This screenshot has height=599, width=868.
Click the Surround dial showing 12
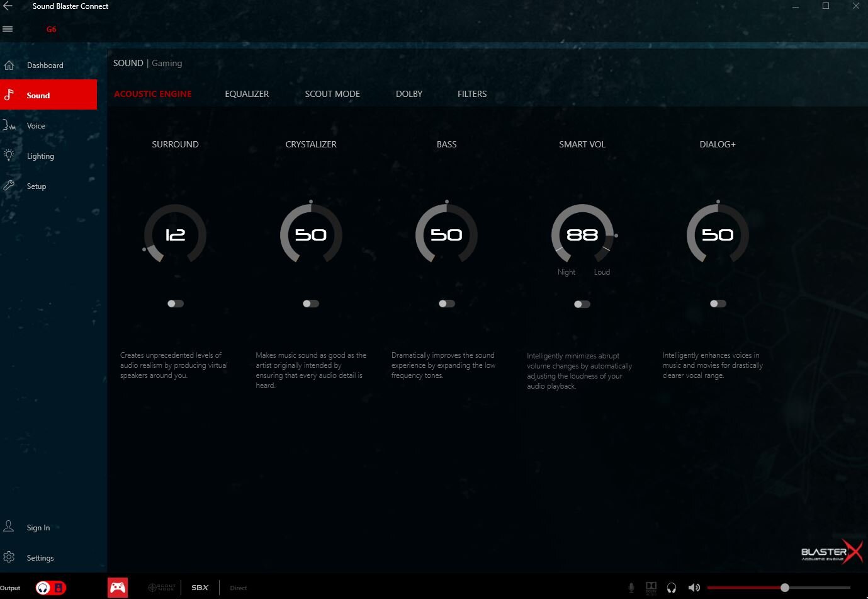tap(175, 234)
